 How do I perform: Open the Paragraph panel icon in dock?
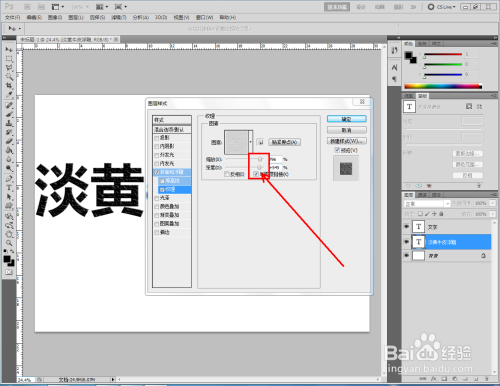point(395,79)
